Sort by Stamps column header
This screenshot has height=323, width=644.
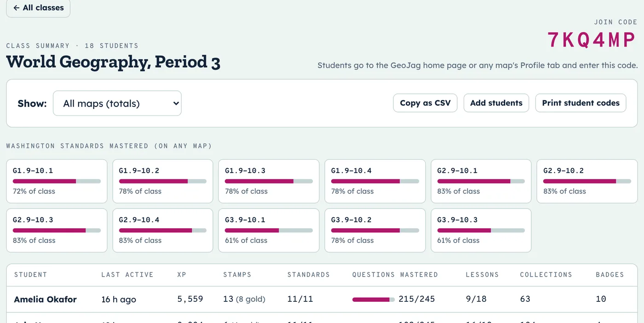click(237, 275)
